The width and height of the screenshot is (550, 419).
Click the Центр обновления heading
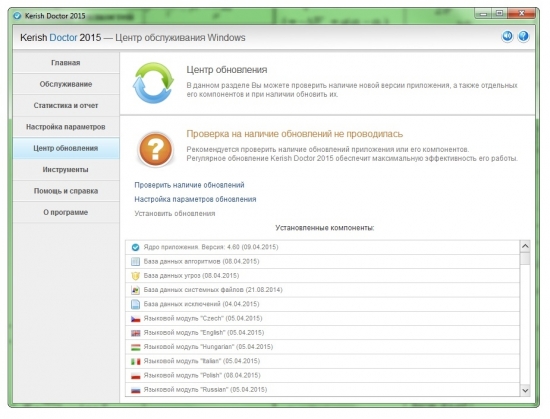tap(227, 70)
